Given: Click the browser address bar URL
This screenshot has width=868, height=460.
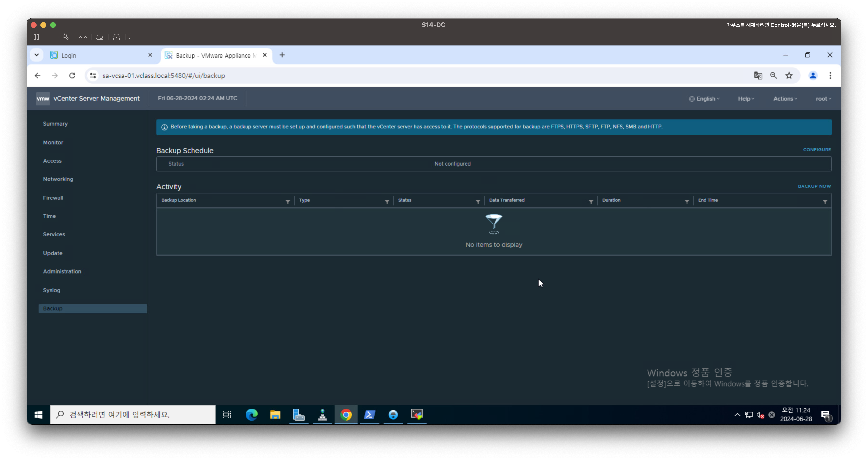Looking at the screenshot, I should point(164,76).
